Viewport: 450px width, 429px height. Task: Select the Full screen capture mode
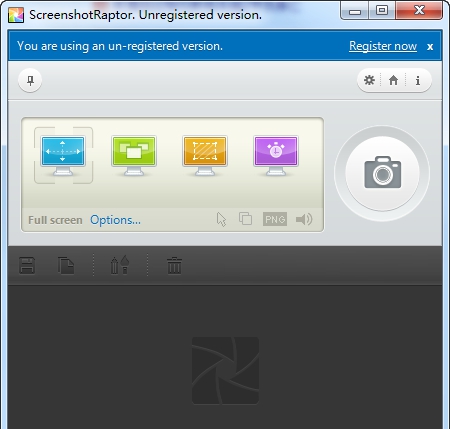(x=63, y=155)
